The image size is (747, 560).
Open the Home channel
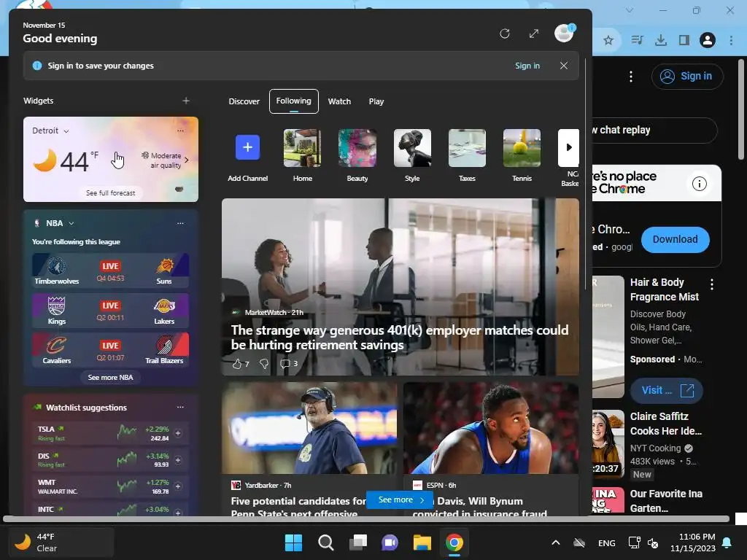303,156
